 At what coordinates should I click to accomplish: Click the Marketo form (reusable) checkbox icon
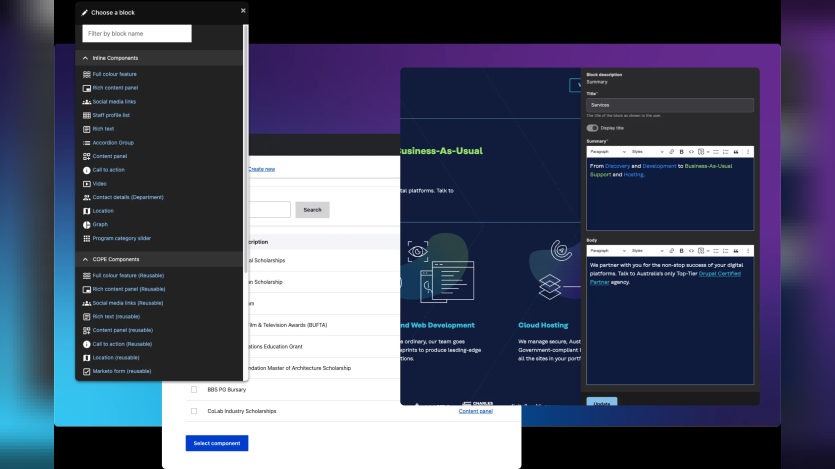tap(86, 372)
